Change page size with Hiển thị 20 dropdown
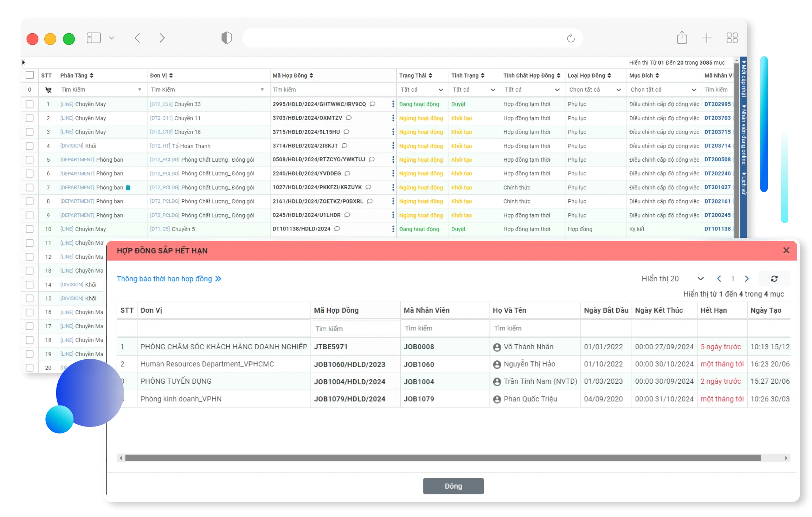This screenshot has width=812, height=517. click(672, 279)
